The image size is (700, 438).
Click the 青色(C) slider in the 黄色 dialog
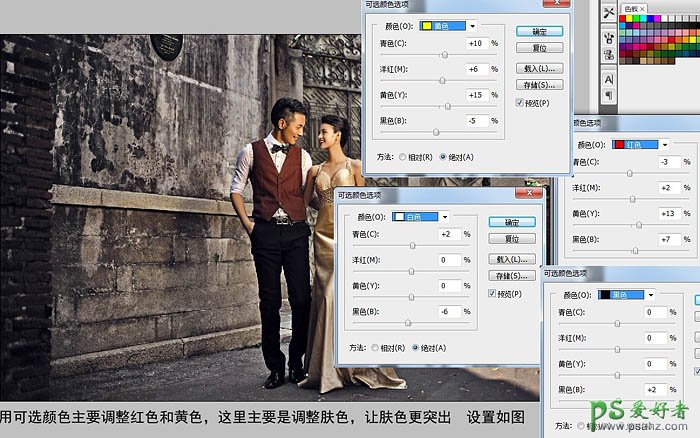pyautogui.click(x=444, y=54)
